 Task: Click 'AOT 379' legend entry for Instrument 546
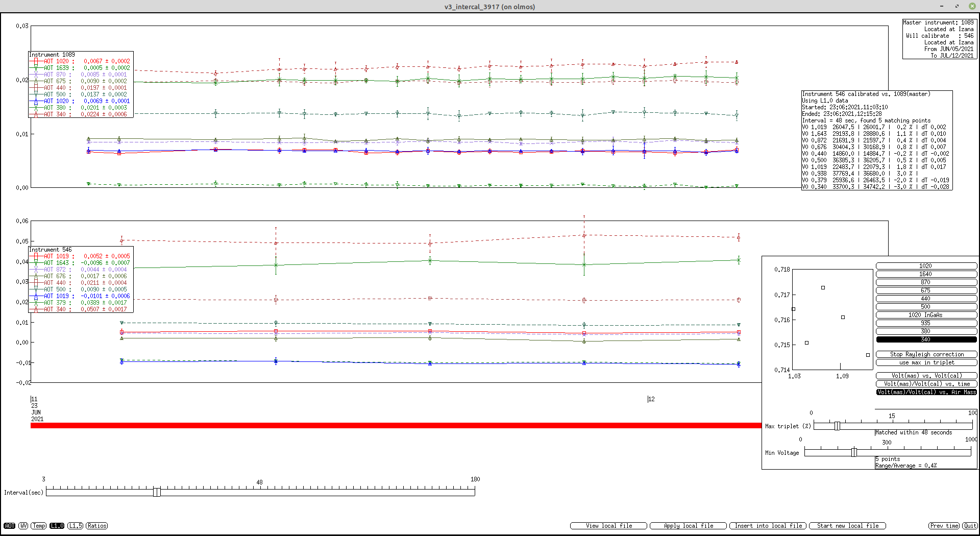[80, 303]
